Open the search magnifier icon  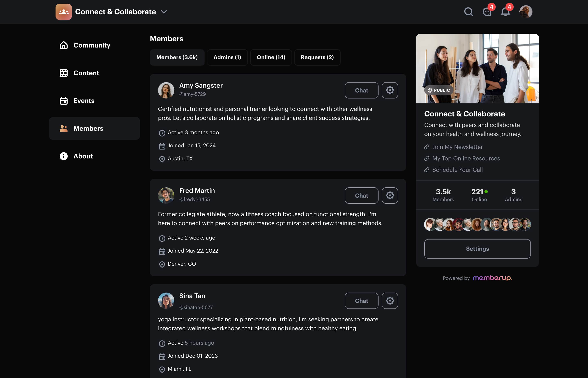(x=468, y=12)
